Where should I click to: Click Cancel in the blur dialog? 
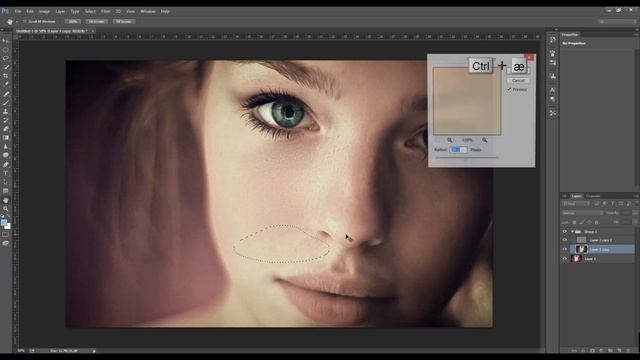(x=518, y=80)
